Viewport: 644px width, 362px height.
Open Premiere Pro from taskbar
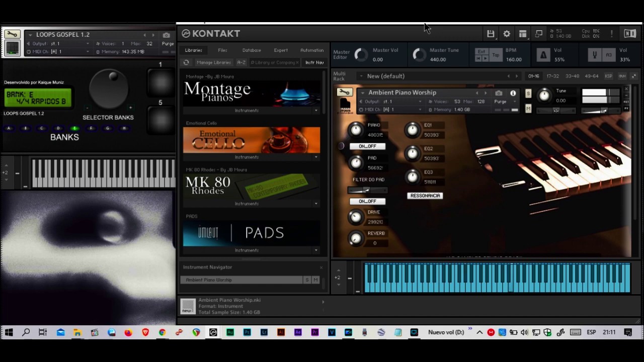tap(315, 332)
